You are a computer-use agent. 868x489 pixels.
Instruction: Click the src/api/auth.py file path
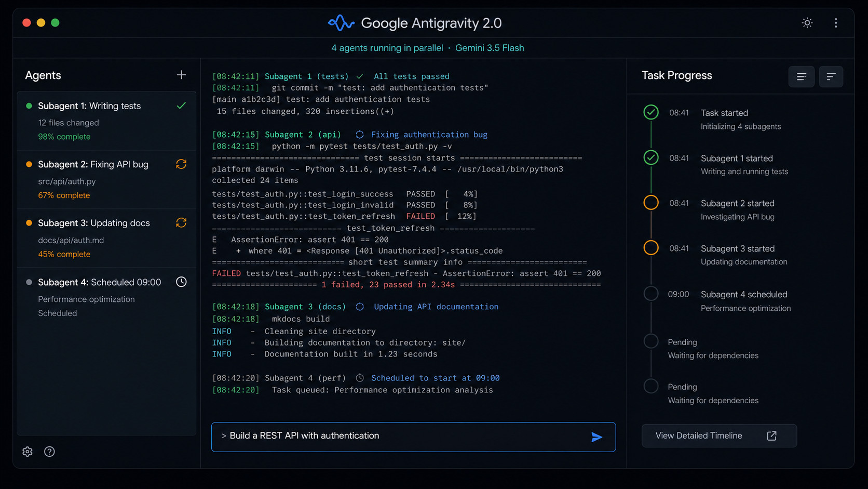point(67,181)
